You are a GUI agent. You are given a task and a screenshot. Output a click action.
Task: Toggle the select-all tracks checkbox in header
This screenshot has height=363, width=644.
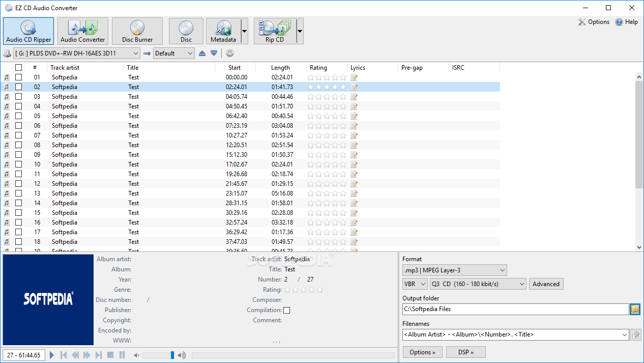pos(18,67)
